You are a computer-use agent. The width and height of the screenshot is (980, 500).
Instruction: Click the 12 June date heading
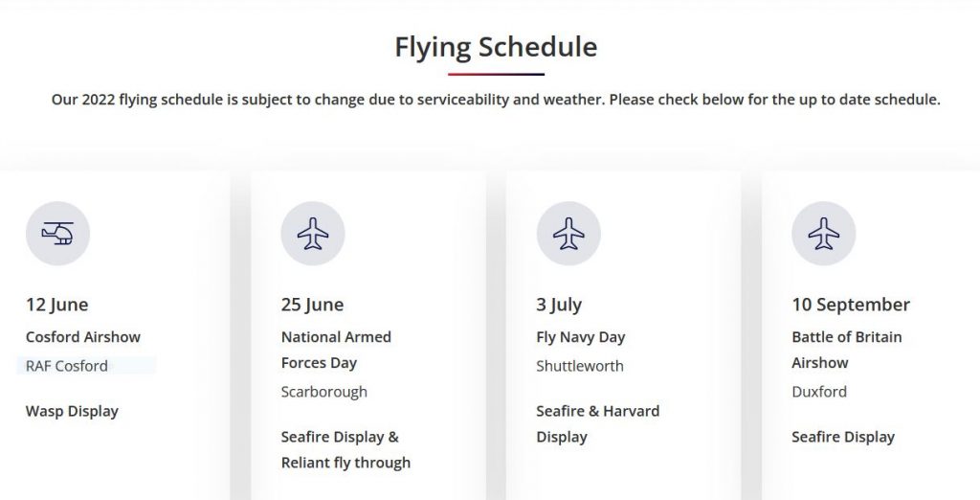pos(56,305)
